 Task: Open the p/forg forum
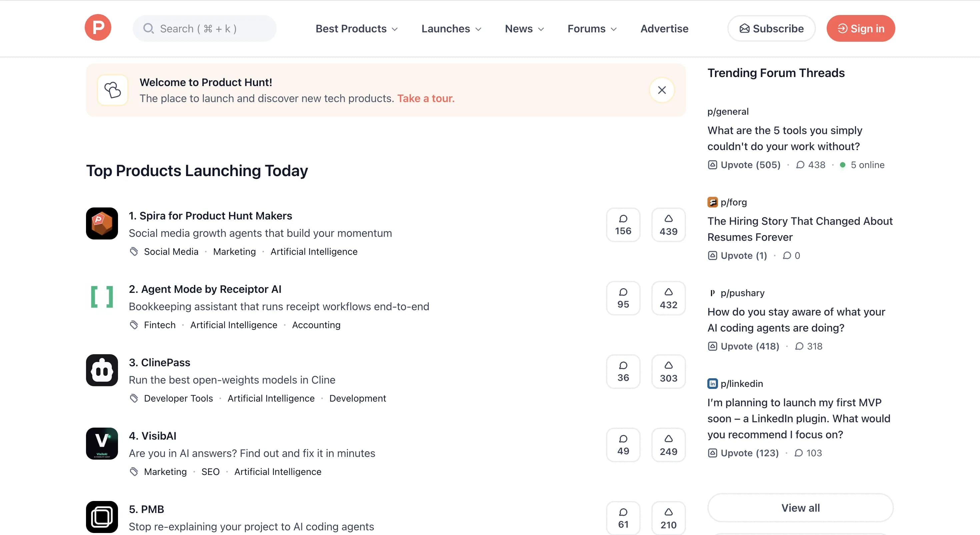(x=733, y=202)
